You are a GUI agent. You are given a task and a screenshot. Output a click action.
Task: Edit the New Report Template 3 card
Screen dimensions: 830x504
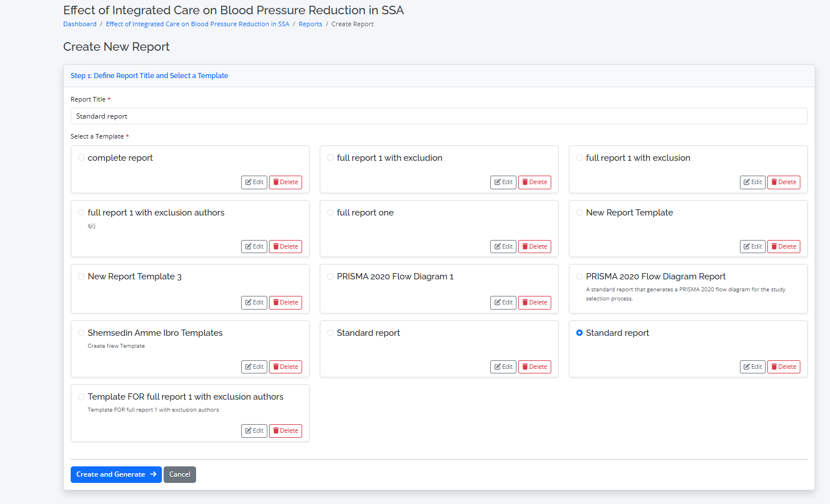point(254,303)
